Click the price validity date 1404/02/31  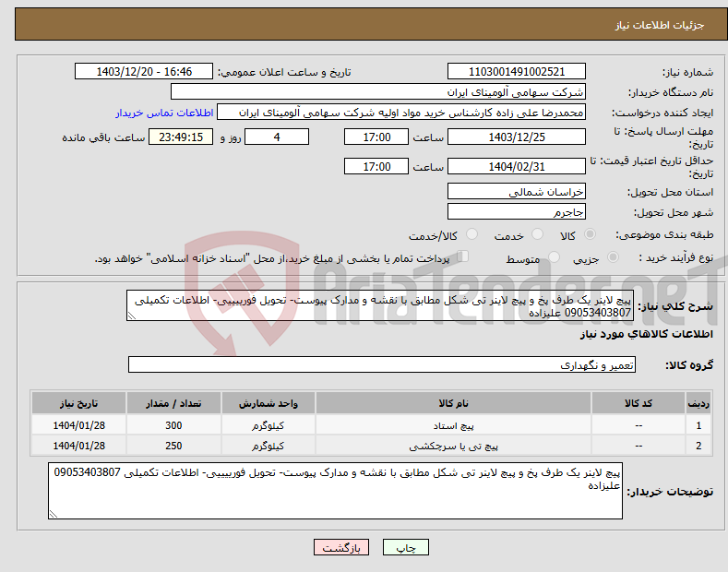[x=517, y=166]
